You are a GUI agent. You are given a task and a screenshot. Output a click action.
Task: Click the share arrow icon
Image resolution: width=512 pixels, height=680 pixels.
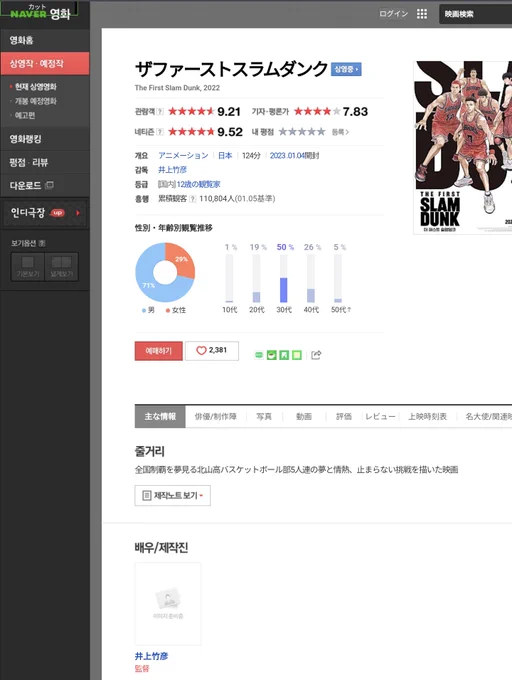click(x=316, y=355)
